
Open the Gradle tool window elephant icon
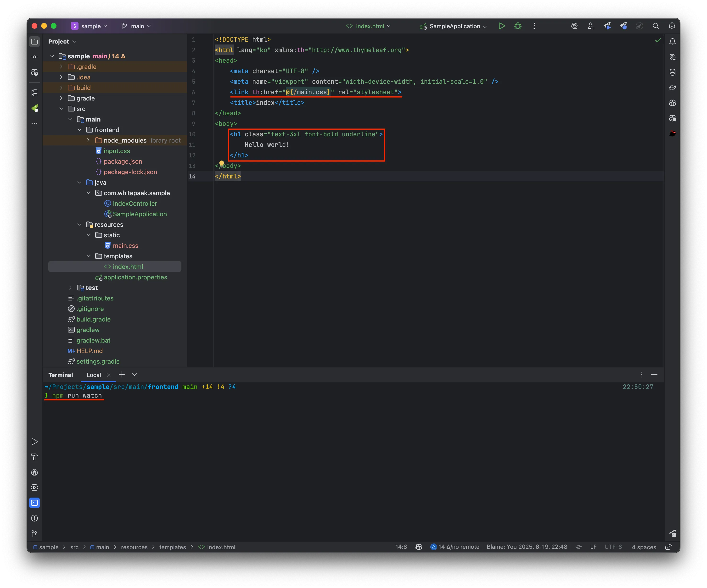(x=672, y=88)
